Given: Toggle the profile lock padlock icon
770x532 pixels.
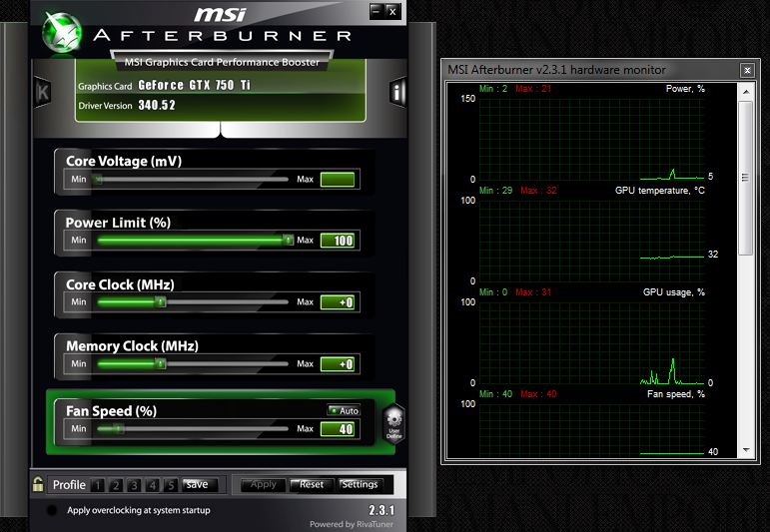Looking at the screenshot, I should [x=38, y=484].
